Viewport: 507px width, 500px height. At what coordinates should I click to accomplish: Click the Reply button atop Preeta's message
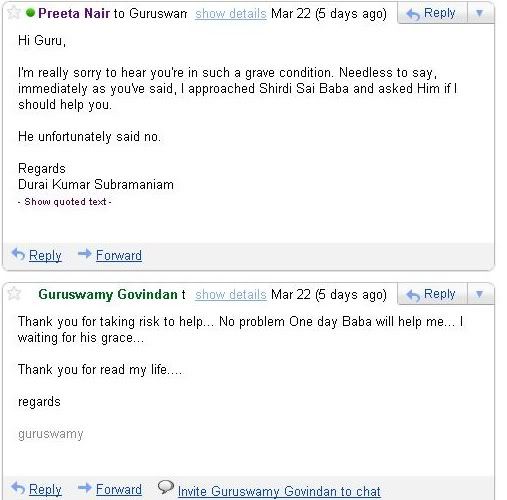pos(432,13)
